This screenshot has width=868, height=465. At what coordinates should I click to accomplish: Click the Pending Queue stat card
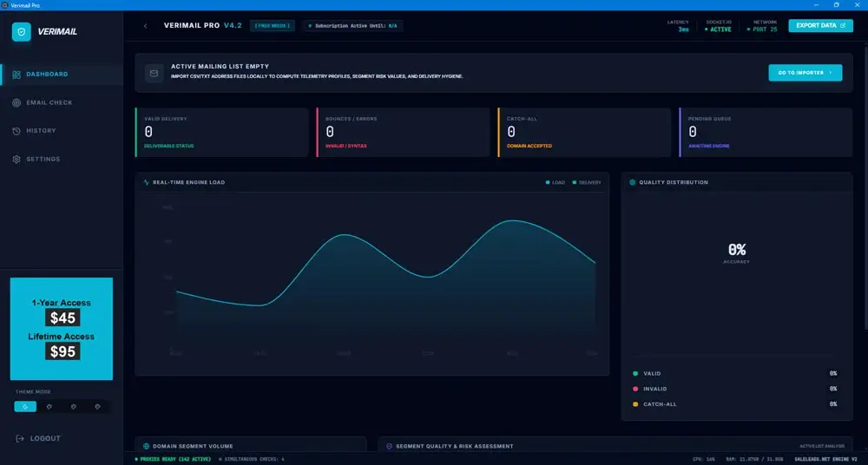(x=766, y=133)
